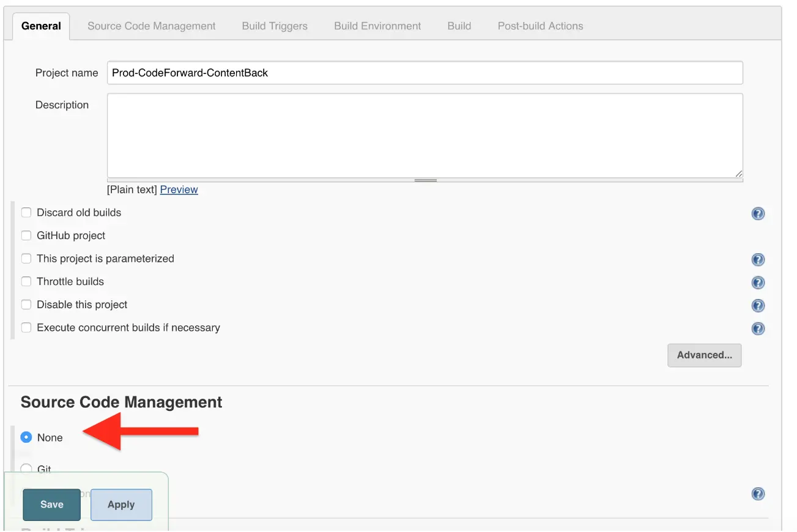Switch to the Build Triggers tab
Viewport: 797px width, 532px height.
coord(275,26)
